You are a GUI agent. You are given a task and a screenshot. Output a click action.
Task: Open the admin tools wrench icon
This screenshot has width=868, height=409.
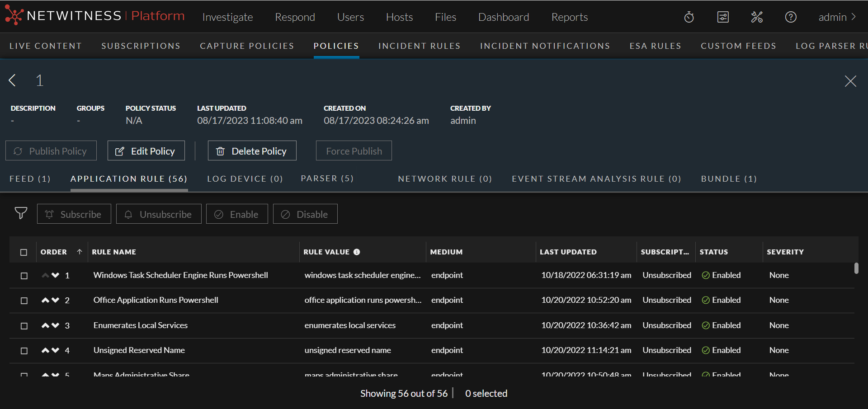(x=757, y=17)
